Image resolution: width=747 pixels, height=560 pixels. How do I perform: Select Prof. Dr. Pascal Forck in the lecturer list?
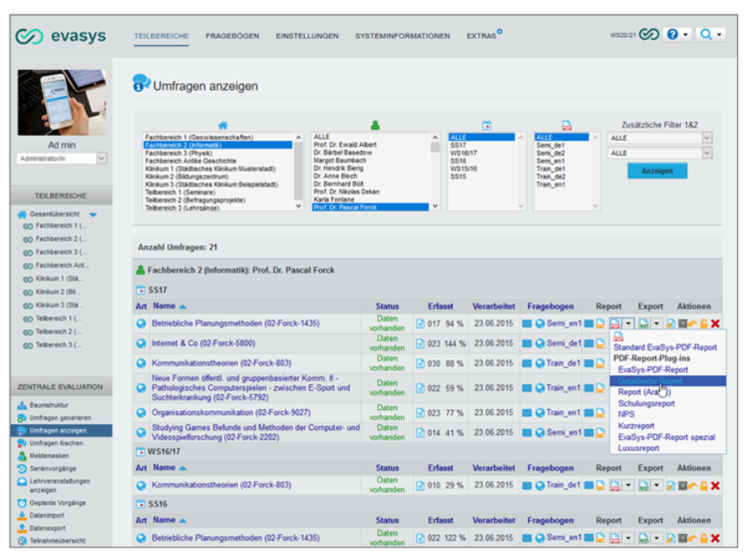click(x=347, y=206)
